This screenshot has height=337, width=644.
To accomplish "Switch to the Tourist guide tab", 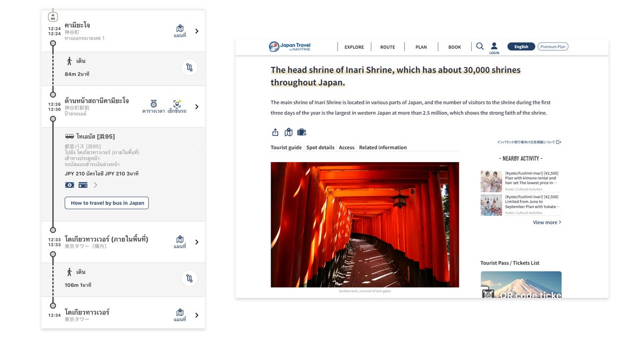I will (286, 148).
